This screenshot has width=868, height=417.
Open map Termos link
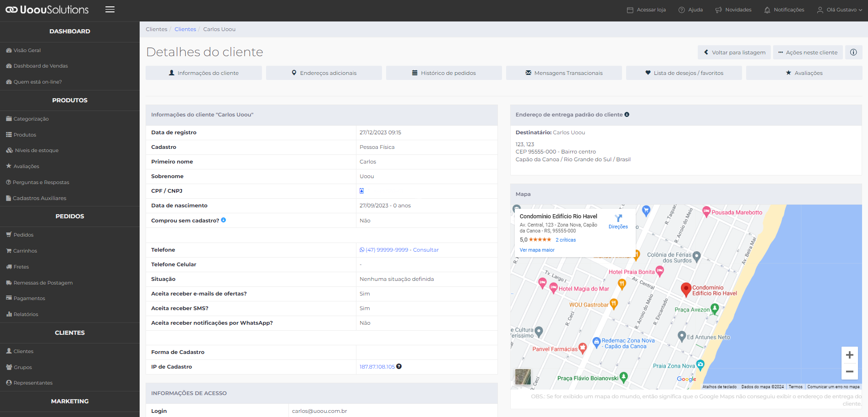coord(795,387)
